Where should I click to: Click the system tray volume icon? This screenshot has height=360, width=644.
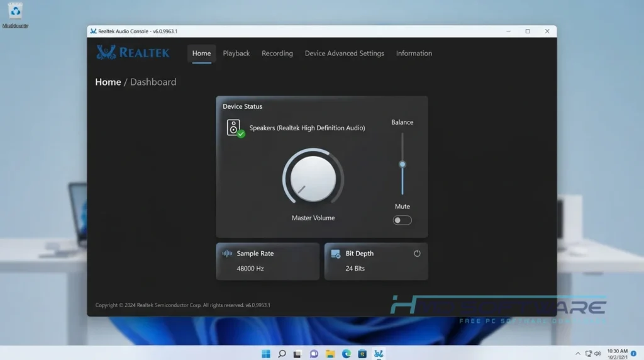coord(597,354)
